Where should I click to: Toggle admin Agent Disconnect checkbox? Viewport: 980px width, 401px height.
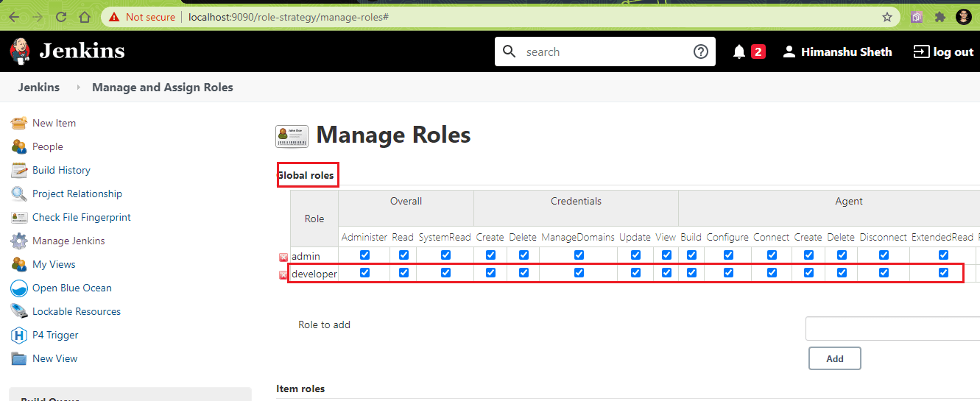[884, 255]
